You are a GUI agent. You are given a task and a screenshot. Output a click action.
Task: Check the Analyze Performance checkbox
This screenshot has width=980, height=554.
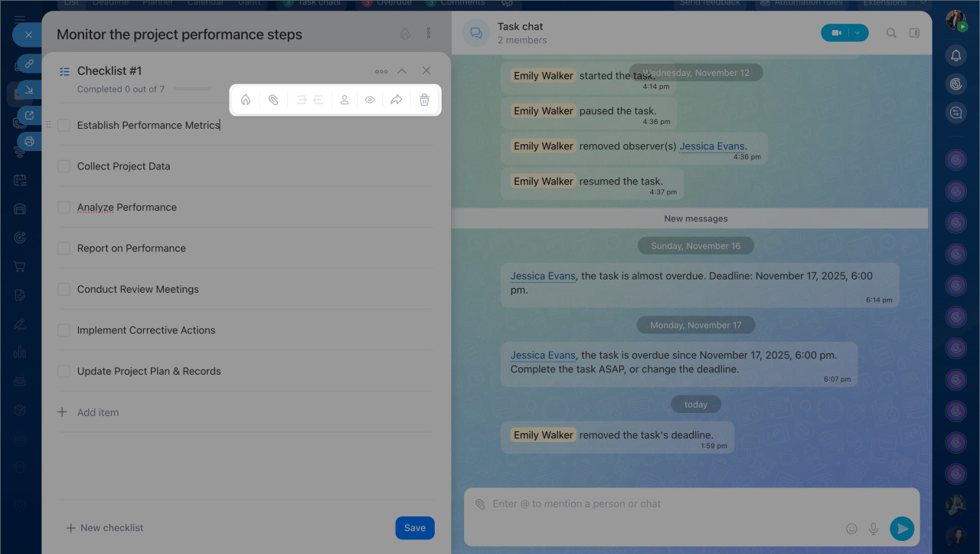pyautogui.click(x=64, y=208)
